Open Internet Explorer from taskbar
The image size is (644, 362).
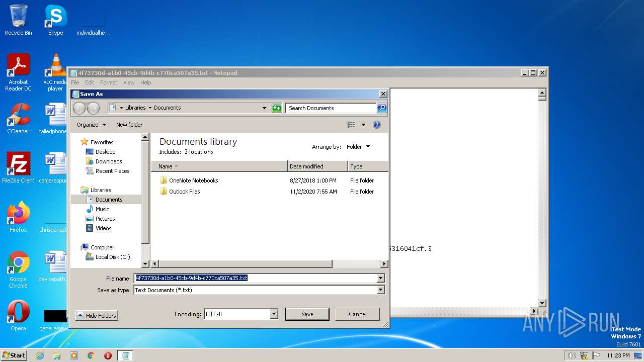pos(40,355)
